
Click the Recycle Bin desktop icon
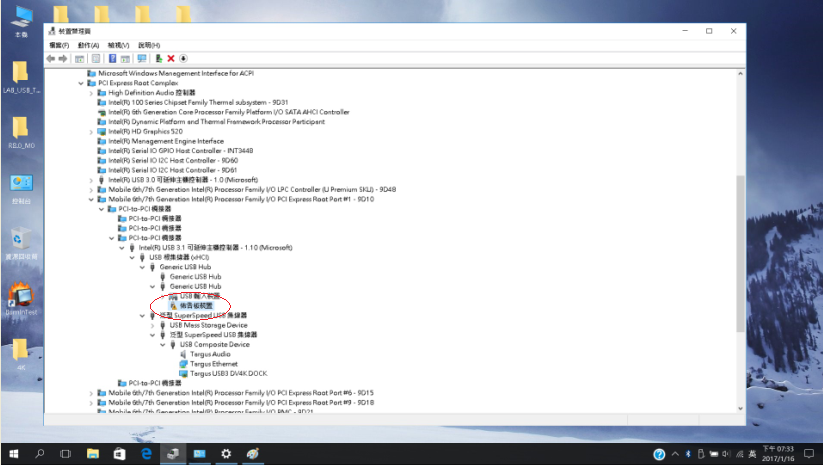(21, 244)
